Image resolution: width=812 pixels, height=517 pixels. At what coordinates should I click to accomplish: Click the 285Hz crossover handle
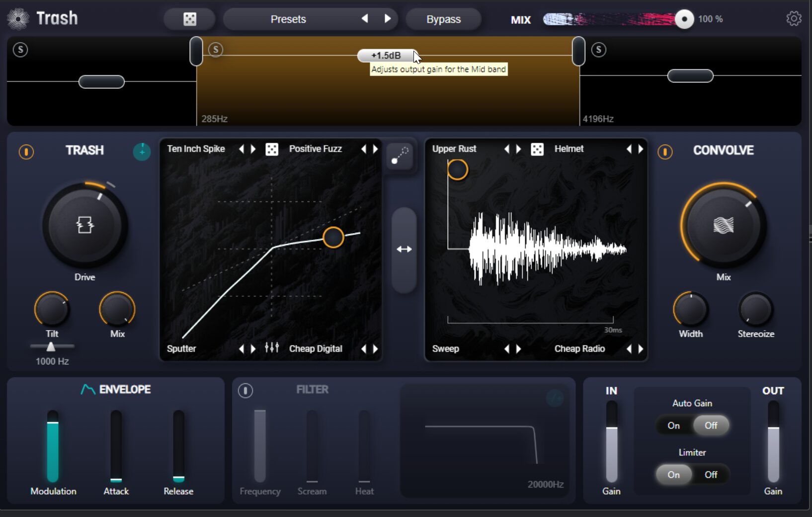point(196,51)
